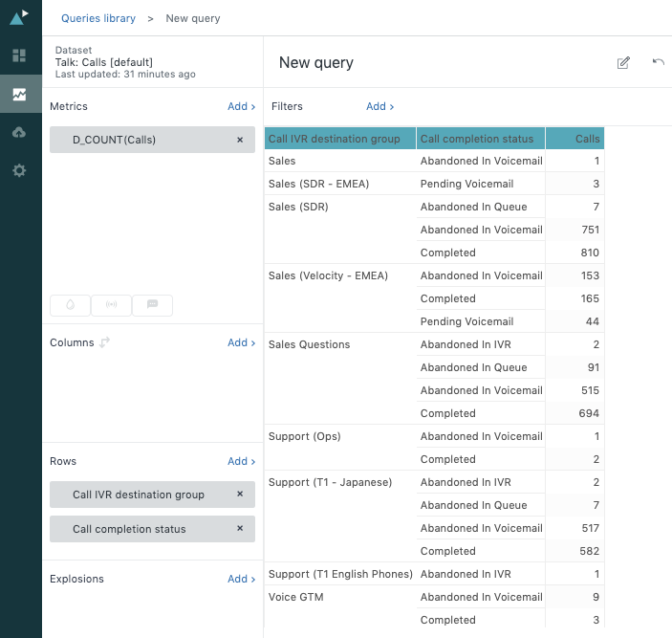This screenshot has width=672, height=638.
Task: Click the broadcast signal icon under Metrics
Action: tap(111, 305)
